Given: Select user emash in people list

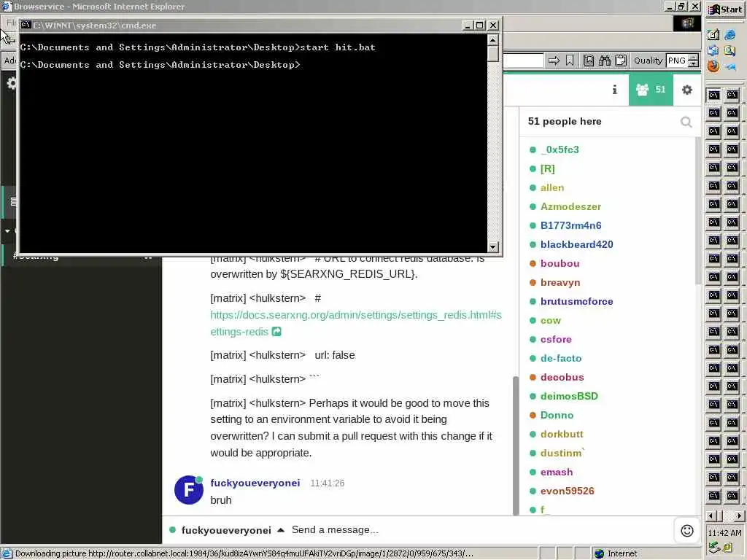Looking at the screenshot, I should [x=556, y=472].
